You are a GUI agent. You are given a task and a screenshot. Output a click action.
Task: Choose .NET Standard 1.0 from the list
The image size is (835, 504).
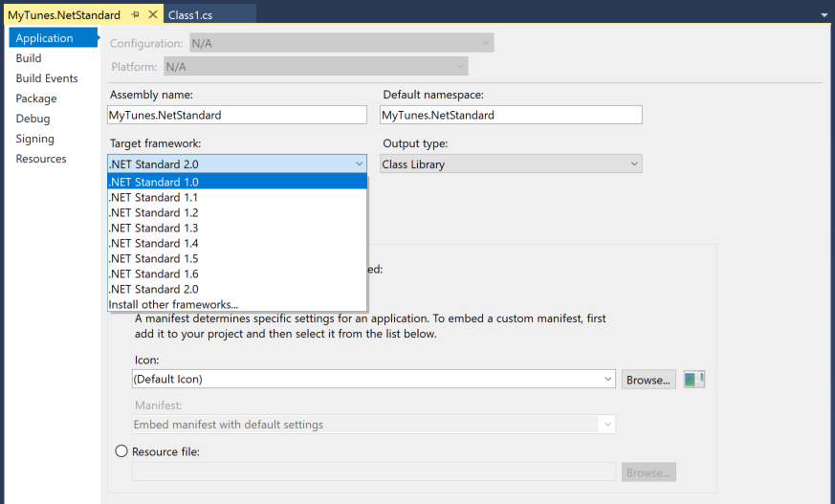(237, 182)
